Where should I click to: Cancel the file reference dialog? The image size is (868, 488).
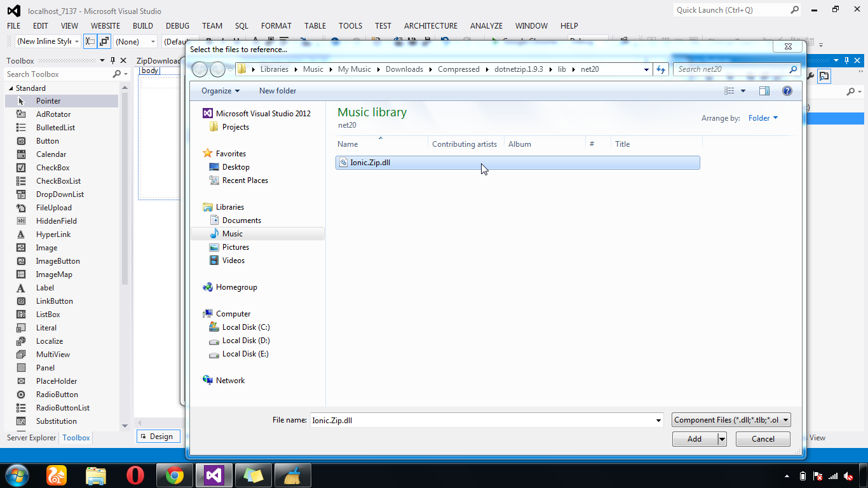coord(763,439)
